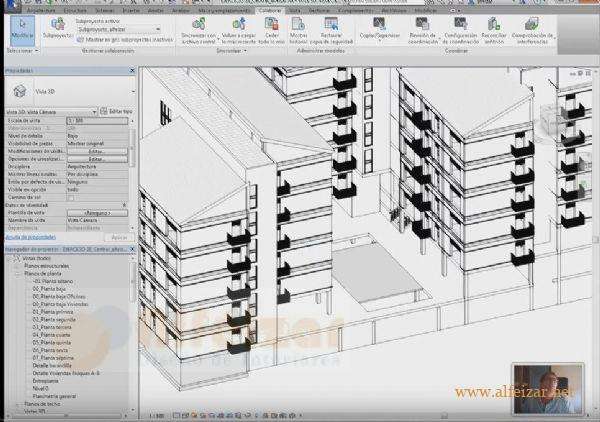Screen dimensions: 600x422
Task: Select the 04_Planta cuarta view
Action: [51, 335]
